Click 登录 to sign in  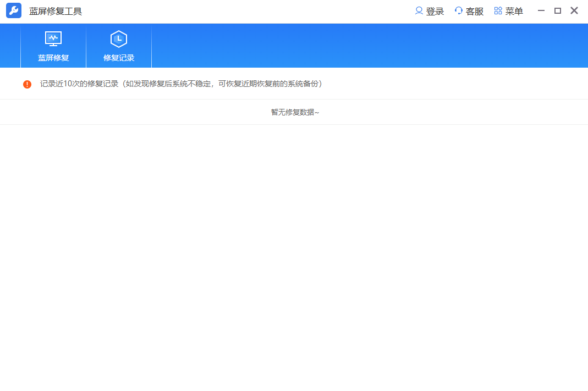[x=430, y=11]
